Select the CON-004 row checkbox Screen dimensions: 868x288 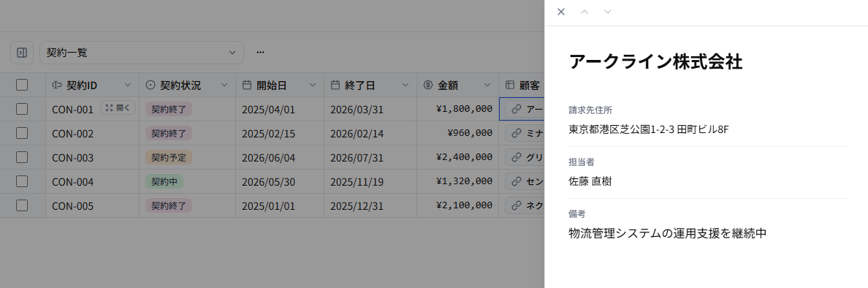pyautogui.click(x=22, y=181)
